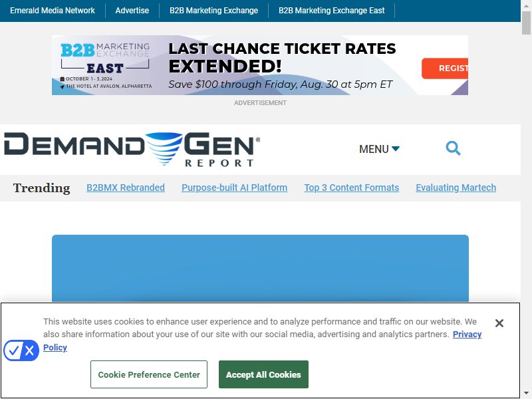Expand the MENU dropdown arrow

click(x=396, y=148)
